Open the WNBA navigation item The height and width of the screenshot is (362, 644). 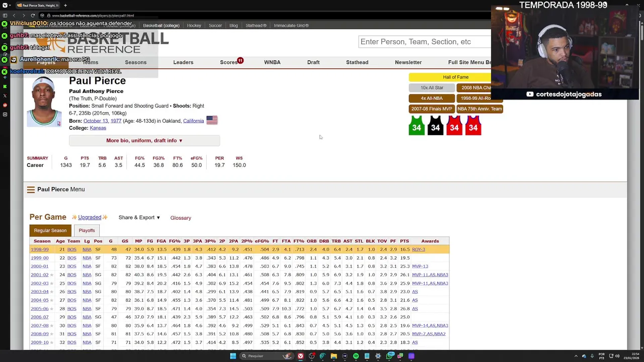tap(272, 62)
